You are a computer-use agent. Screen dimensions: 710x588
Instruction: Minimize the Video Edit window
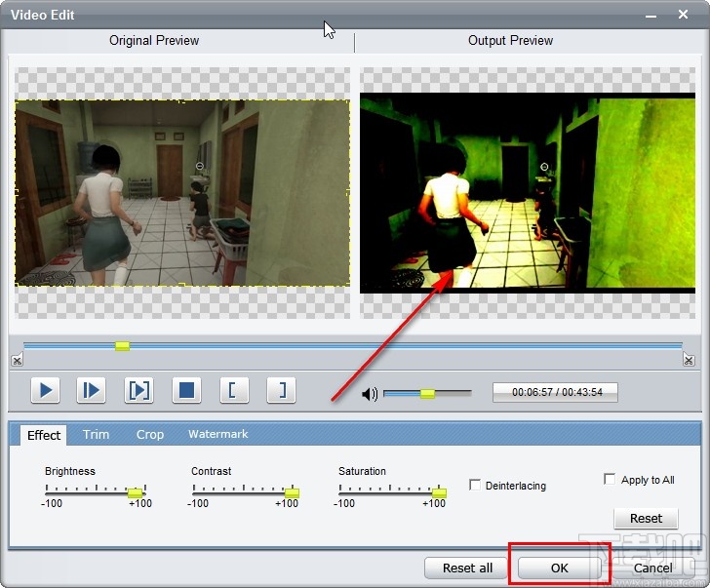tap(651, 16)
